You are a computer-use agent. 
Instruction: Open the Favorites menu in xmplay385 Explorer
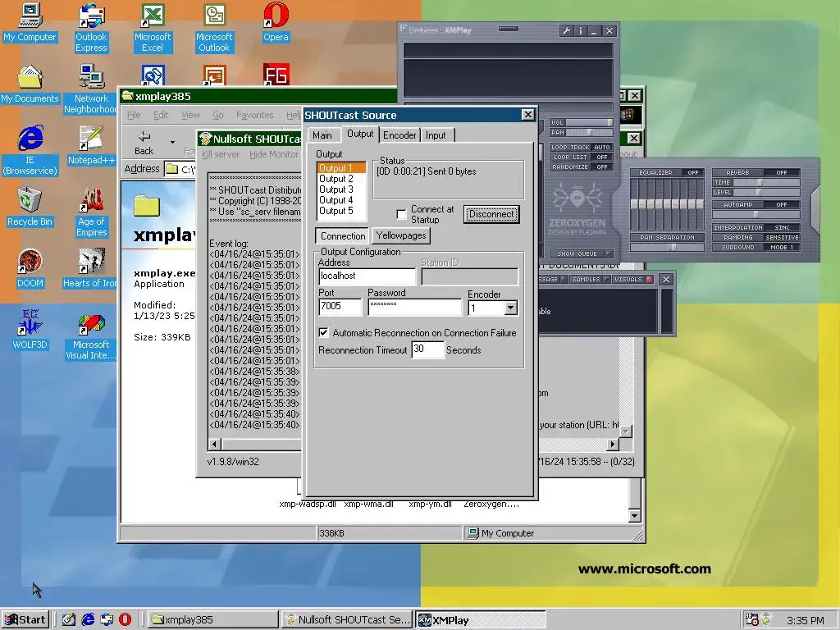[254, 115]
